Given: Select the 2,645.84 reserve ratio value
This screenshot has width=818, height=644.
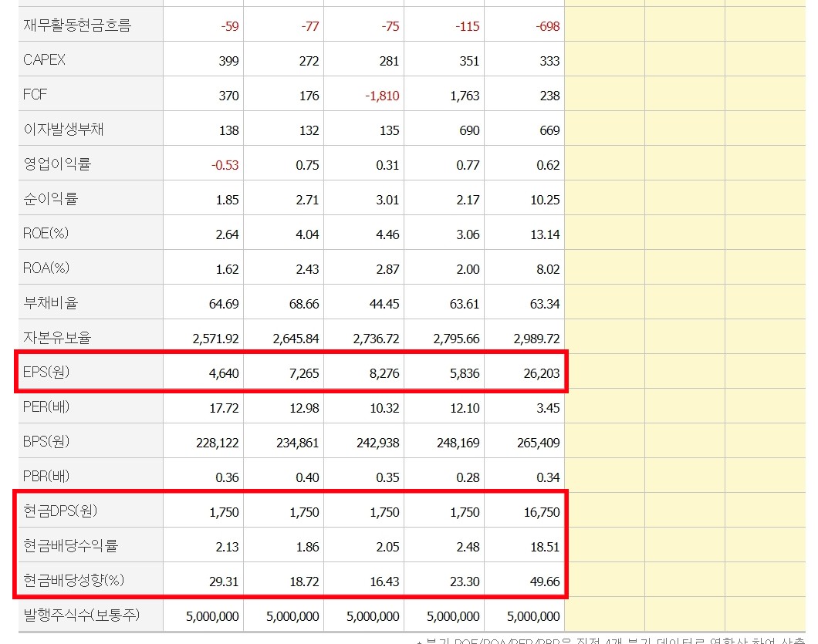Looking at the screenshot, I should point(296,339).
